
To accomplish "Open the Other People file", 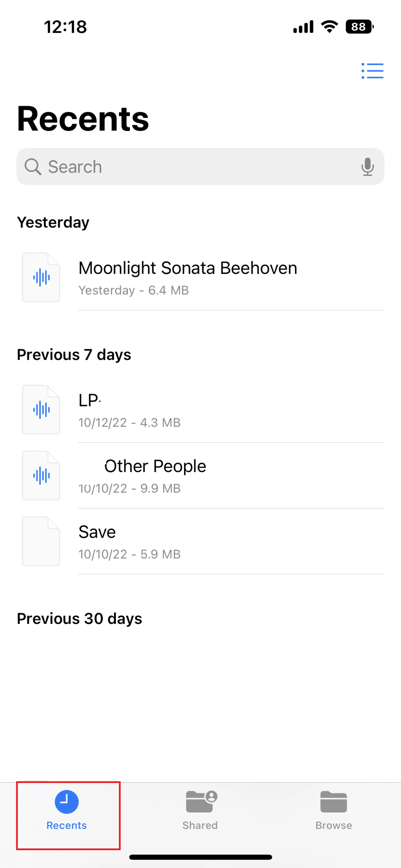I will coord(155,467).
